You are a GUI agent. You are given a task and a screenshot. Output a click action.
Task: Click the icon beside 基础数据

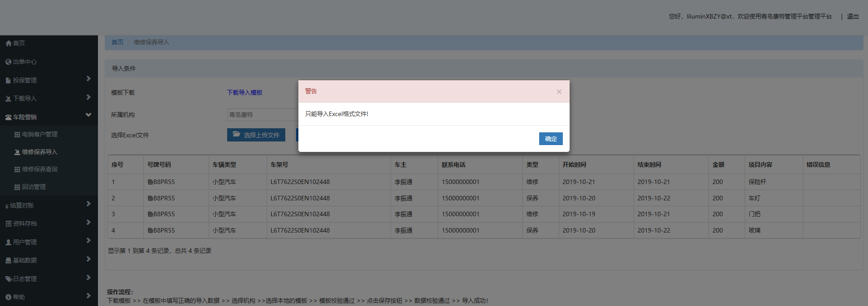(8, 260)
